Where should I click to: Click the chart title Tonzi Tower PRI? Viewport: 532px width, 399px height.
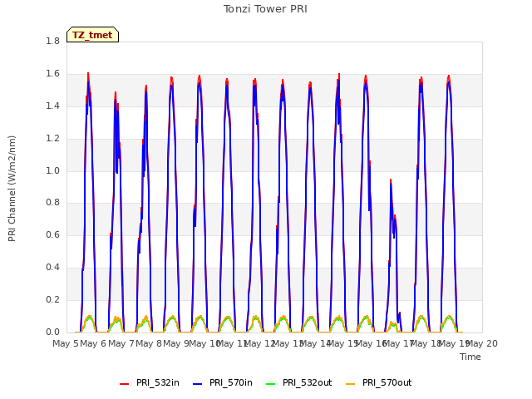point(265,9)
